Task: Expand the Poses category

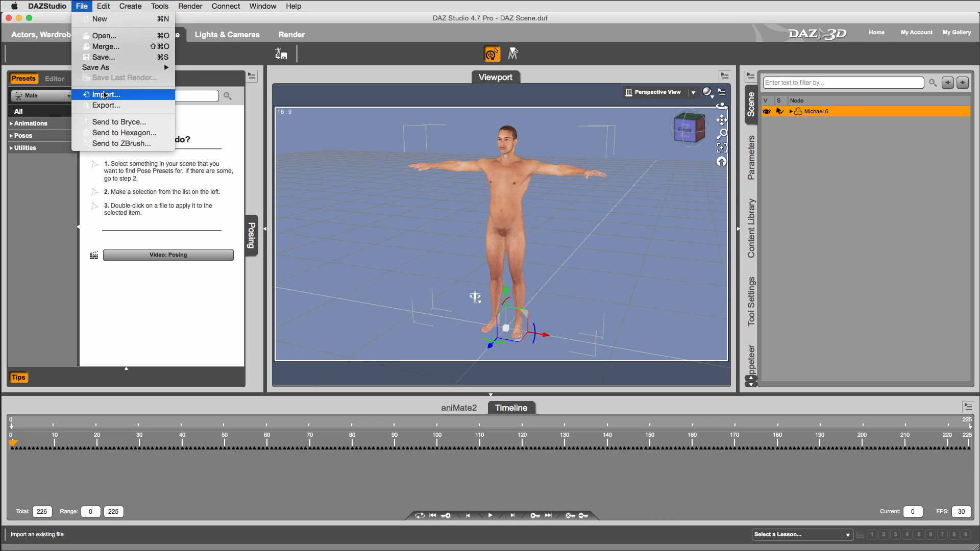Action: (x=11, y=136)
